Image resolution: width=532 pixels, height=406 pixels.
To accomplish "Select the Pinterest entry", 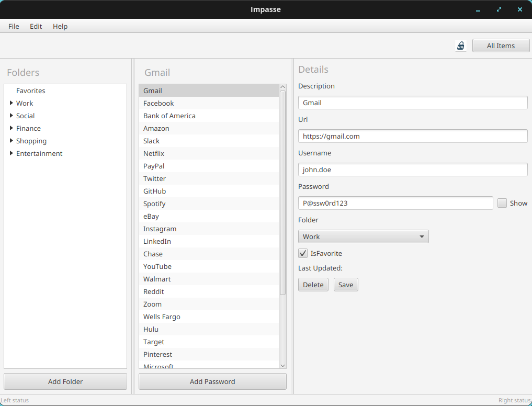I will pos(209,354).
